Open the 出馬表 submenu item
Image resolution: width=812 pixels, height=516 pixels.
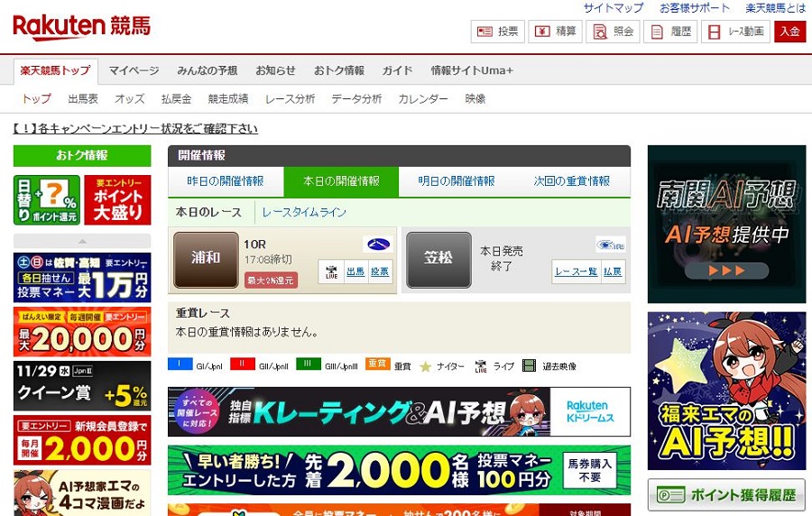click(x=83, y=98)
